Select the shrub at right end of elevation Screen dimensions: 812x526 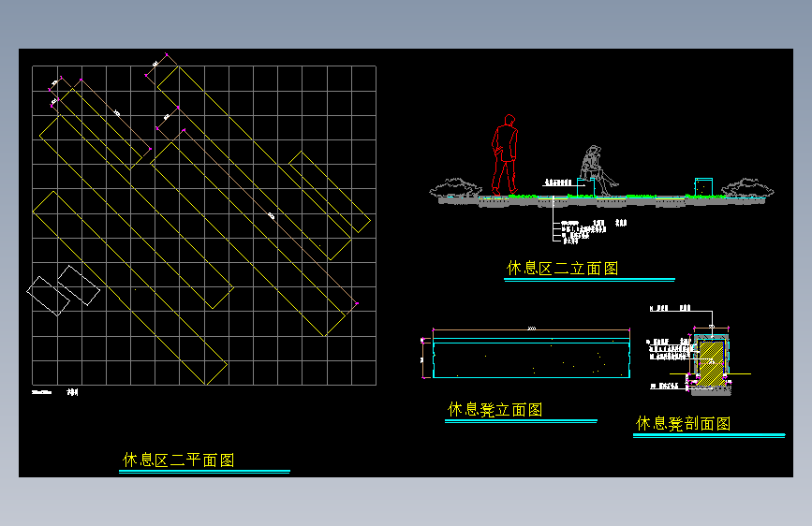coord(747,187)
